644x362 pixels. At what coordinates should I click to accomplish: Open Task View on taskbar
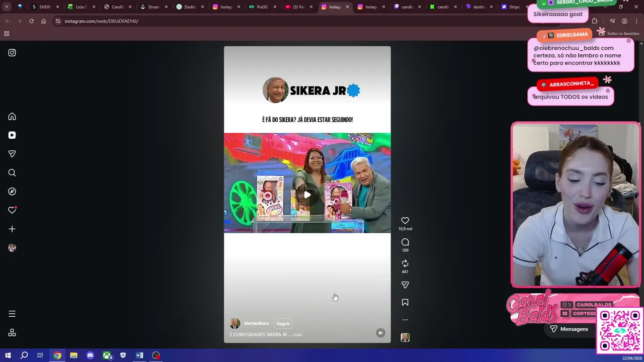tap(40, 355)
